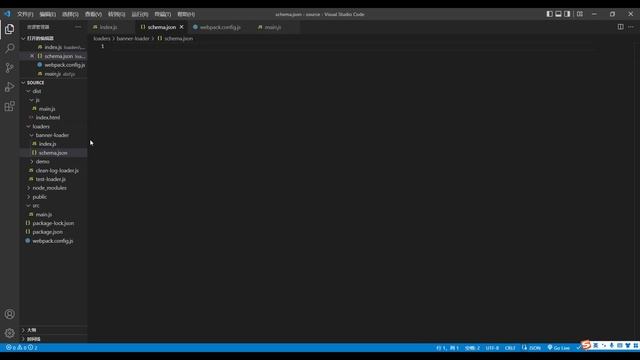Image resolution: width=640 pixels, height=360 pixels.
Task: Click Go Live in the status bar
Action: click(559, 348)
